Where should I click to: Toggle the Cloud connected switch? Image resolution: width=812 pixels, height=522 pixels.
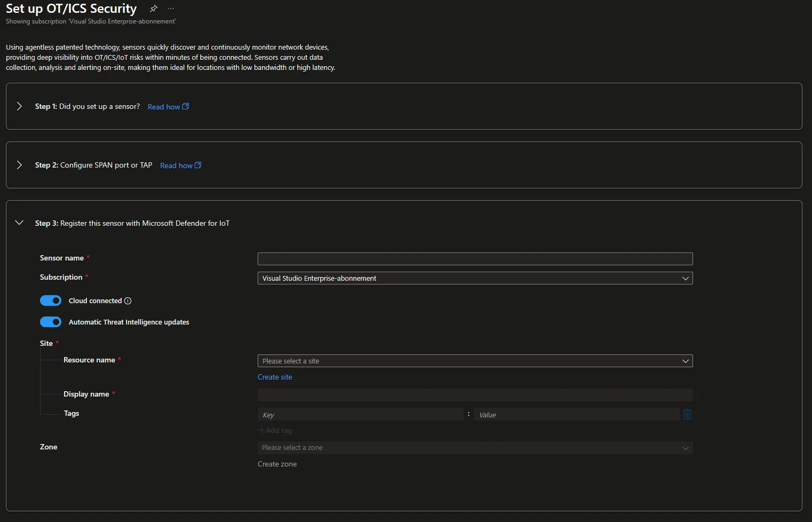tap(51, 301)
